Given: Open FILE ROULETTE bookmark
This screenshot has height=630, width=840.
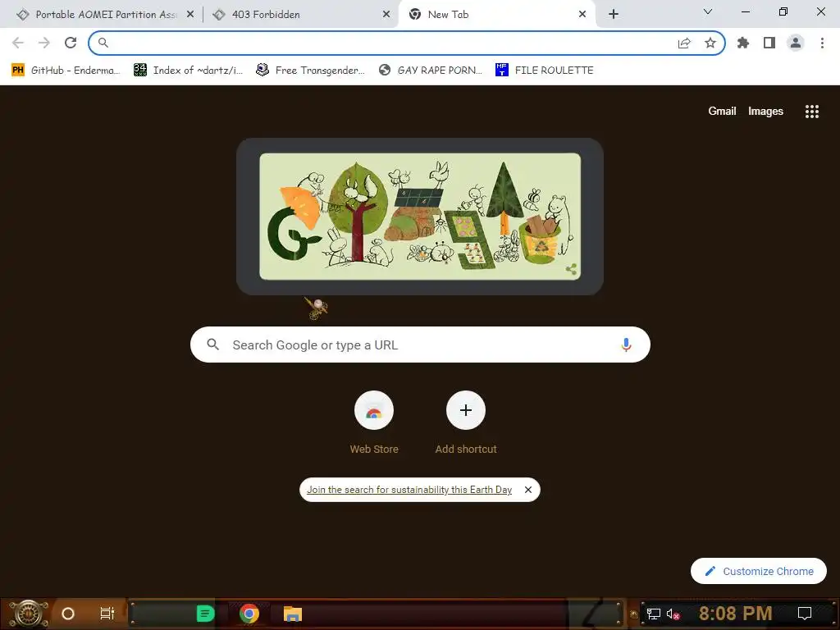Looking at the screenshot, I should coord(545,71).
